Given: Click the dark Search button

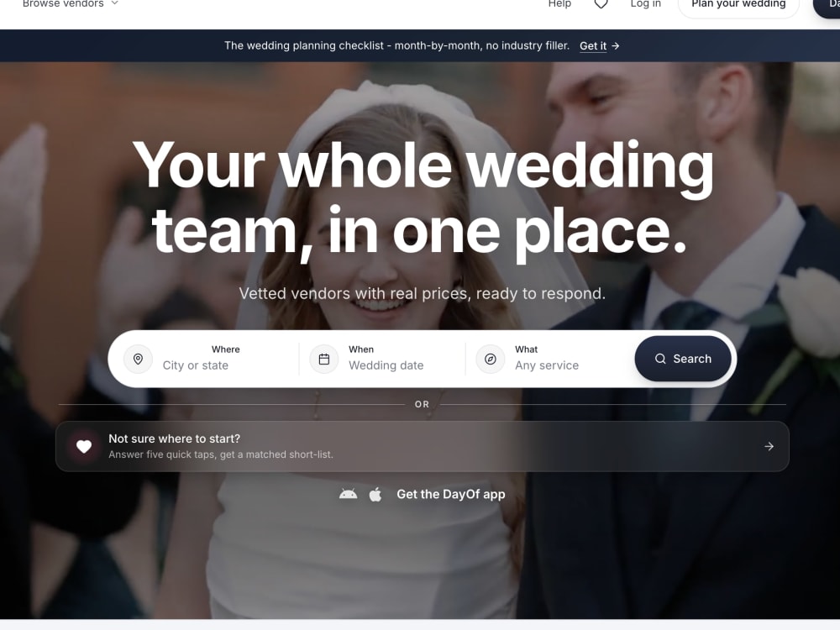Looking at the screenshot, I should 682,359.
